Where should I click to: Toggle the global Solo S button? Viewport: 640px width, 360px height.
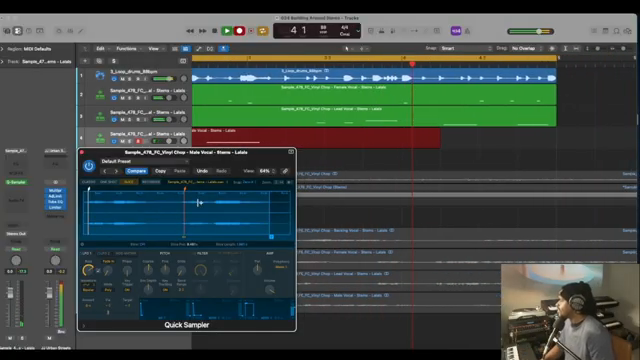tap(114, 61)
